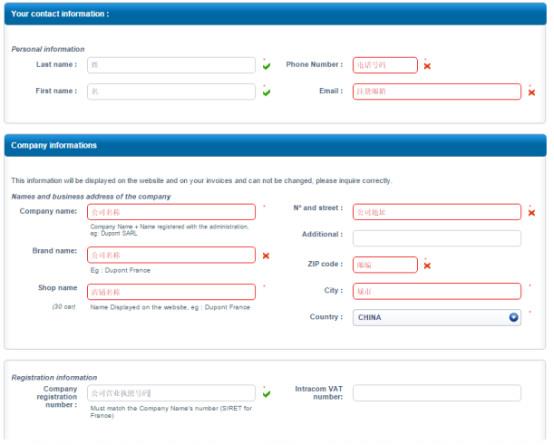This screenshot has height=445, width=554.
Task: Click red X next to ZIP code field
Action: (427, 265)
